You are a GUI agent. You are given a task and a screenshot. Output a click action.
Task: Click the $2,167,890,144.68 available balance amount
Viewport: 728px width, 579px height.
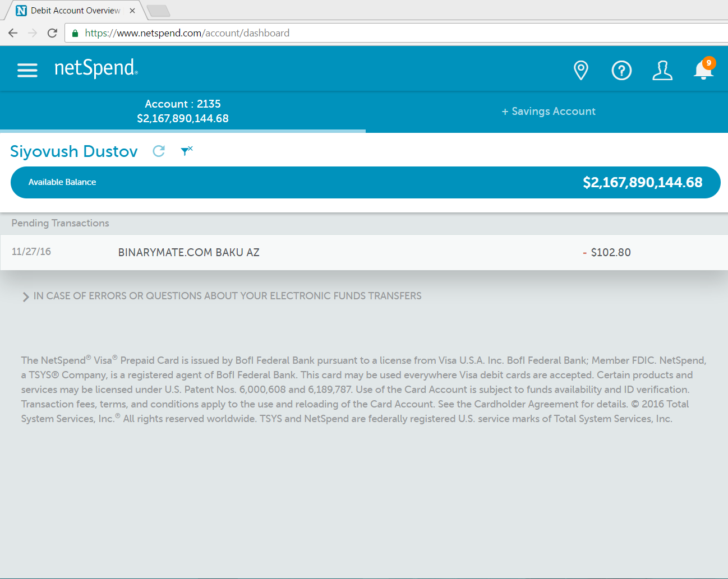point(643,182)
